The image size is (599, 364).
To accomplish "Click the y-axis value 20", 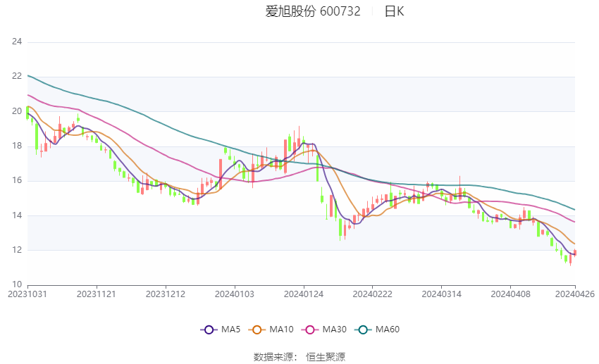I will [x=17, y=111].
